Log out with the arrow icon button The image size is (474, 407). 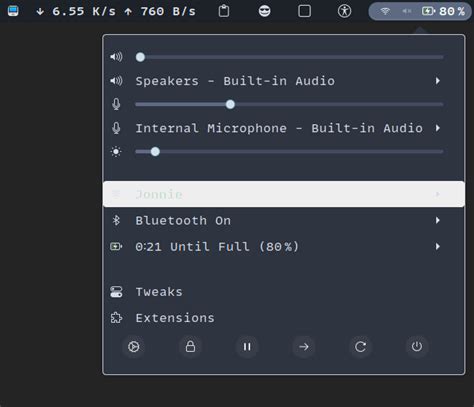point(304,347)
